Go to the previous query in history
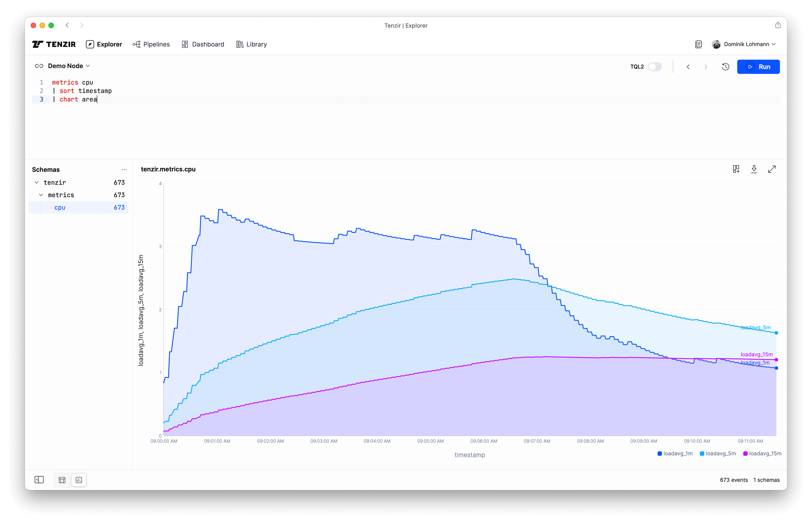The height and width of the screenshot is (523, 812). point(688,67)
